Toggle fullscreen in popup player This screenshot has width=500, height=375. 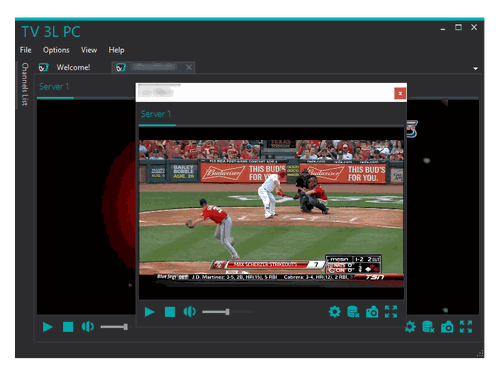point(391,312)
